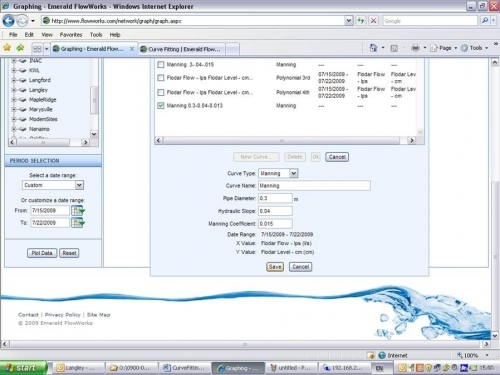Click the Google search box

(x=430, y=21)
